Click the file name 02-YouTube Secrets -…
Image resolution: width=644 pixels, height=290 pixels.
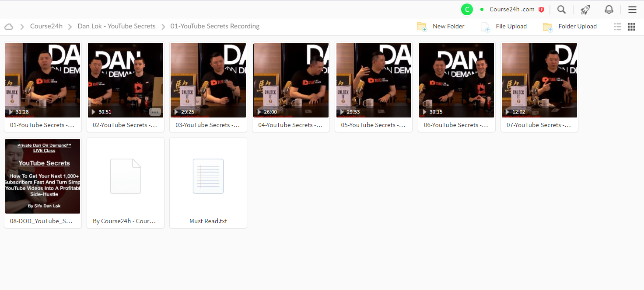(125, 125)
